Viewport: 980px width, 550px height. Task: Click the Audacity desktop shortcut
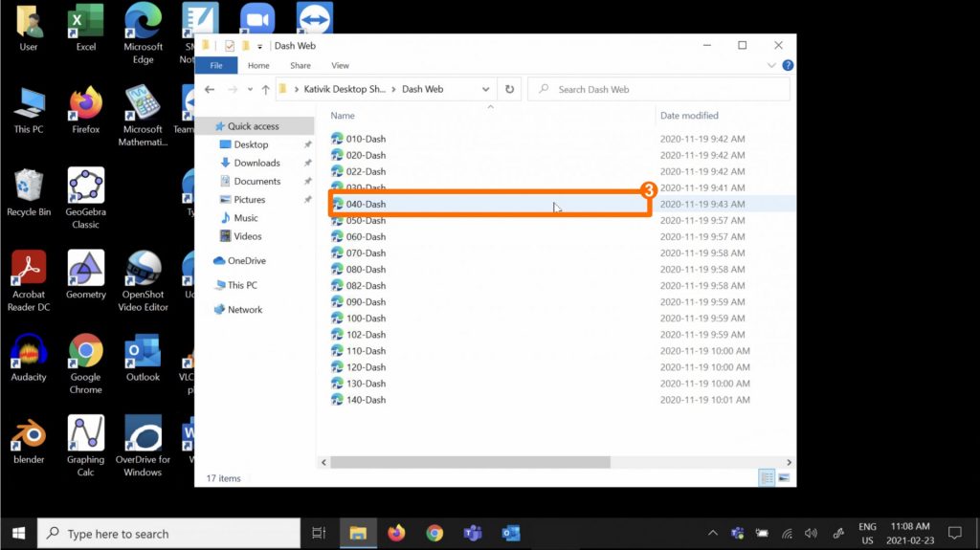[29, 358]
